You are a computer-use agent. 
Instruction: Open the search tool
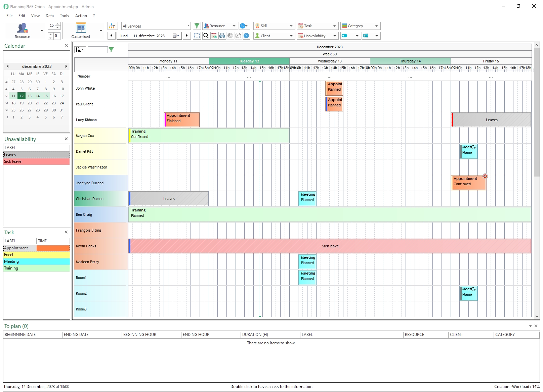click(206, 36)
